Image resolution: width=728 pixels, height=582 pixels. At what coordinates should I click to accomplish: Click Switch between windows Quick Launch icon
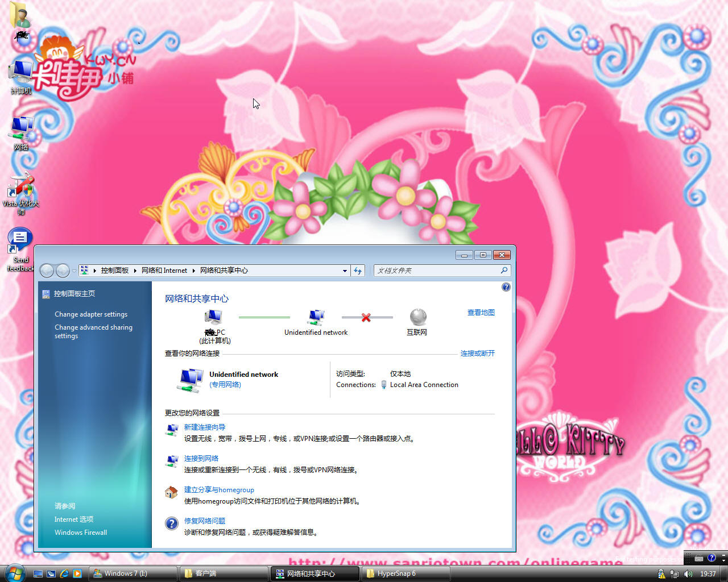tap(51, 573)
